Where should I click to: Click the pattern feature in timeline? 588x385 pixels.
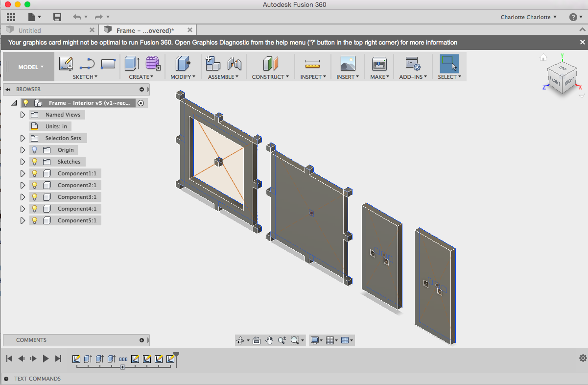click(x=123, y=359)
